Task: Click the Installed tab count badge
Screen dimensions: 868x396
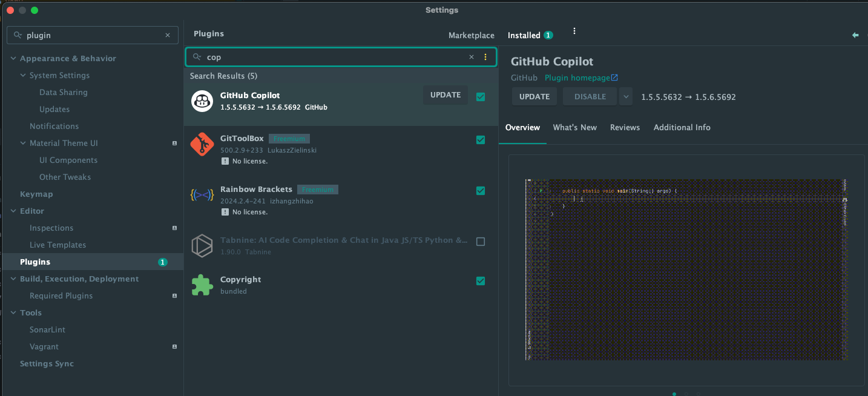Action: click(x=548, y=35)
